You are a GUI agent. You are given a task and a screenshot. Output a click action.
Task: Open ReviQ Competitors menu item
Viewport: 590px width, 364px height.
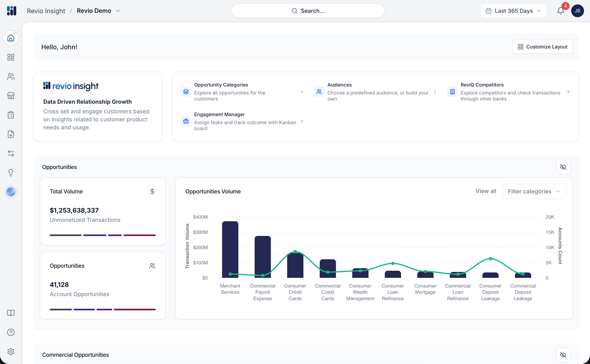point(508,92)
